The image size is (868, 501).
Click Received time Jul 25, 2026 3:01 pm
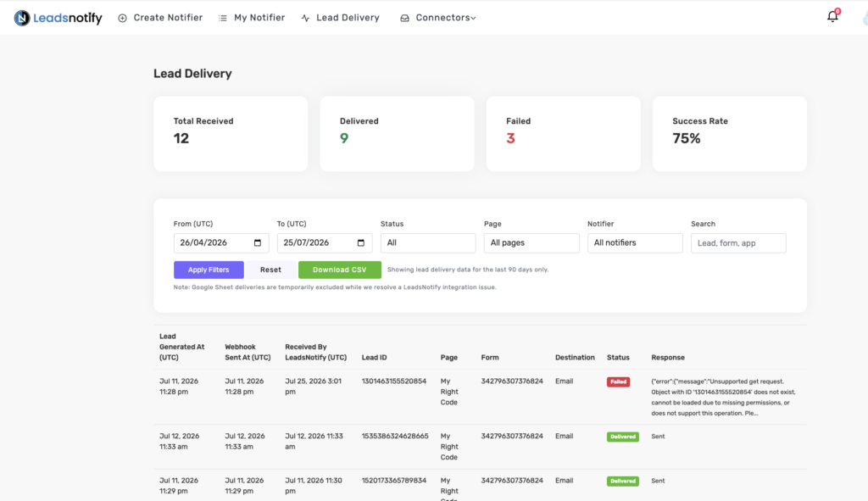click(x=314, y=387)
